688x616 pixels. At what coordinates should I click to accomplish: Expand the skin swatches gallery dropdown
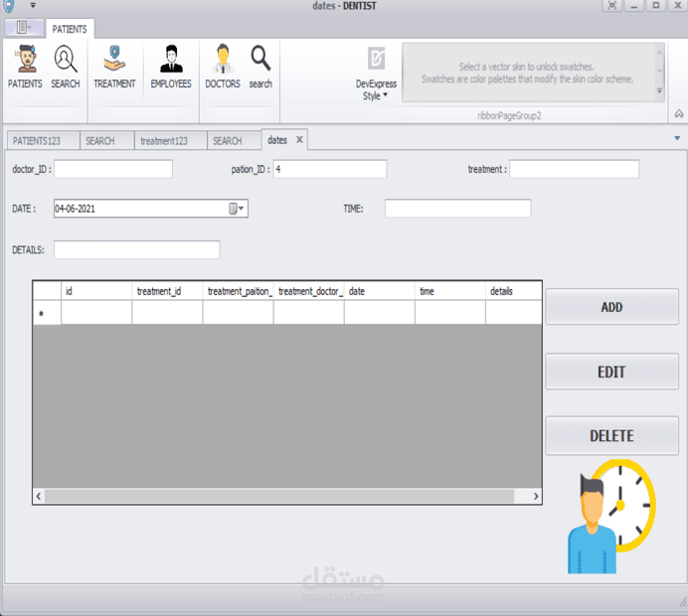click(x=659, y=90)
